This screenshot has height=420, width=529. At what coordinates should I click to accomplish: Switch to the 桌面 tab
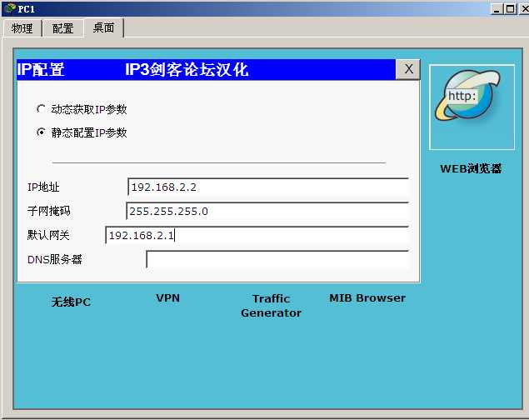point(103,27)
